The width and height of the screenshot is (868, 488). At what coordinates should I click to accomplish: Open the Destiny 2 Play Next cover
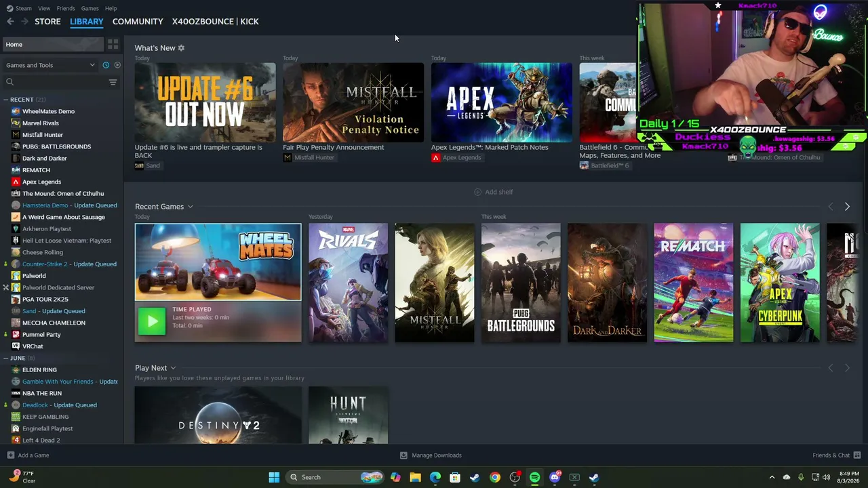(218, 415)
